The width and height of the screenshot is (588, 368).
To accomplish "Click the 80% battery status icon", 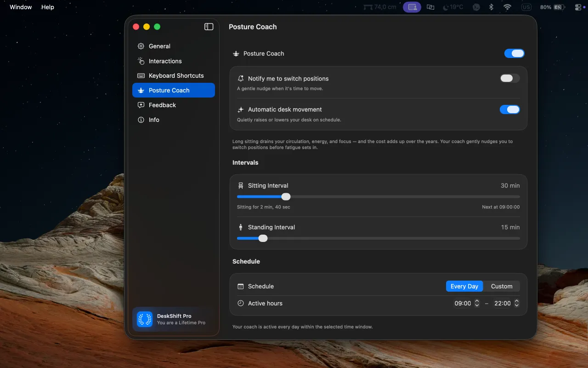I will [x=552, y=7].
